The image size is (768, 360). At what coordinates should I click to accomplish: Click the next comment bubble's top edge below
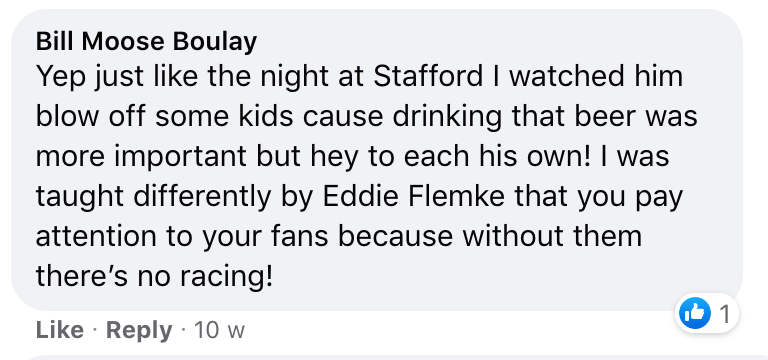tap(392, 358)
